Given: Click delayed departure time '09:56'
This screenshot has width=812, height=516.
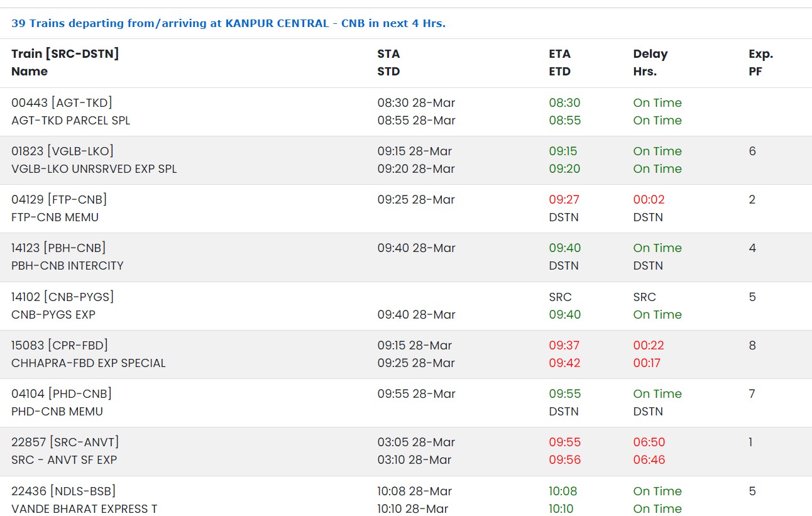Looking at the screenshot, I should (x=564, y=460).
